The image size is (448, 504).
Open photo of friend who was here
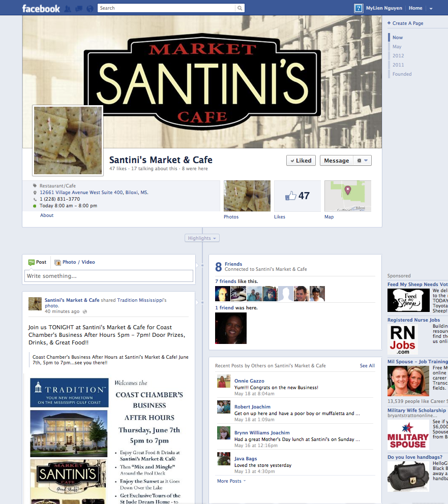tap(231, 328)
